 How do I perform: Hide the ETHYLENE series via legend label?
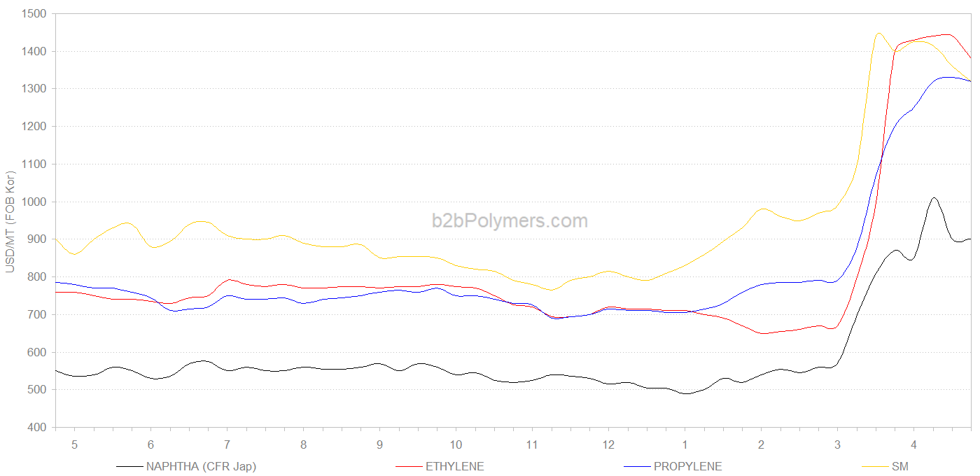coord(454,466)
